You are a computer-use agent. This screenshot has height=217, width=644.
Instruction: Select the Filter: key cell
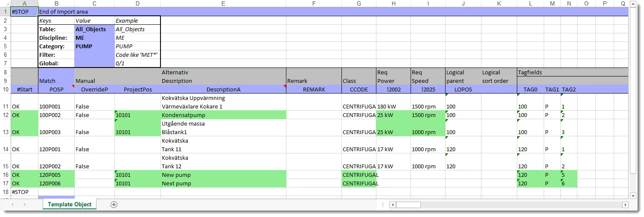56,55
